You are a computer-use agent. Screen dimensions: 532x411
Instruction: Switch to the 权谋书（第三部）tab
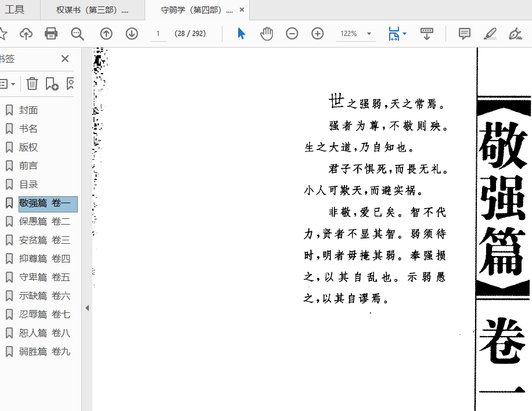point(92,10)
